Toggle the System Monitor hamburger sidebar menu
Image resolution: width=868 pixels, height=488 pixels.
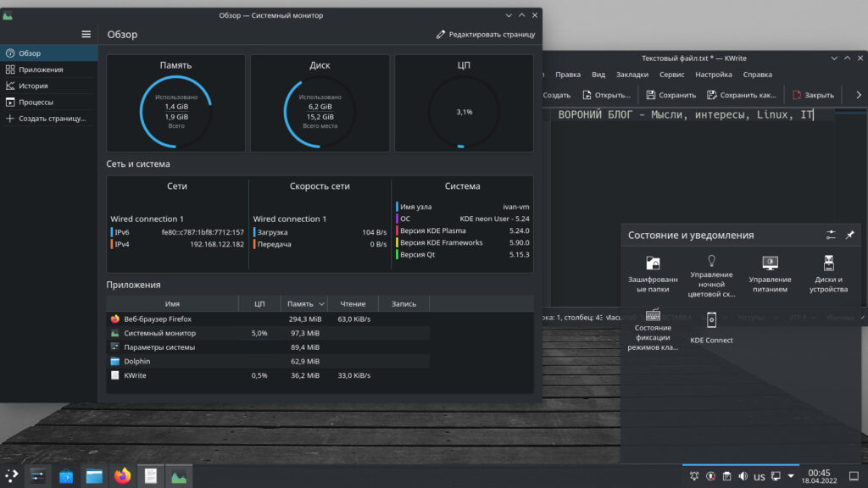click(86, 34)
